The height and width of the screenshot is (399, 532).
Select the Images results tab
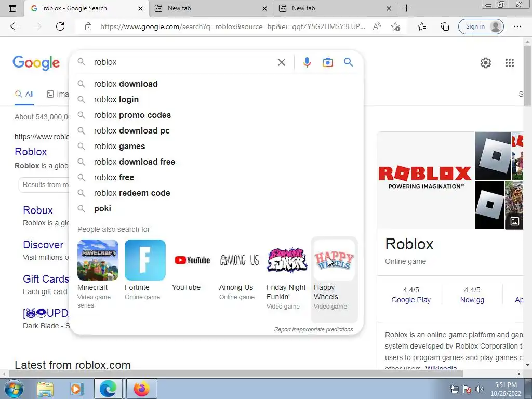[58, 95]
